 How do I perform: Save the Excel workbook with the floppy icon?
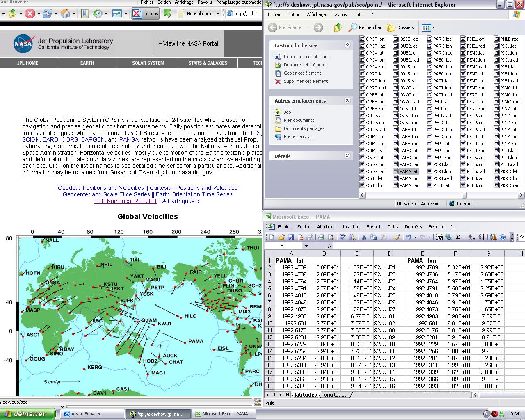pyautogui.click(x=291, y=237)
